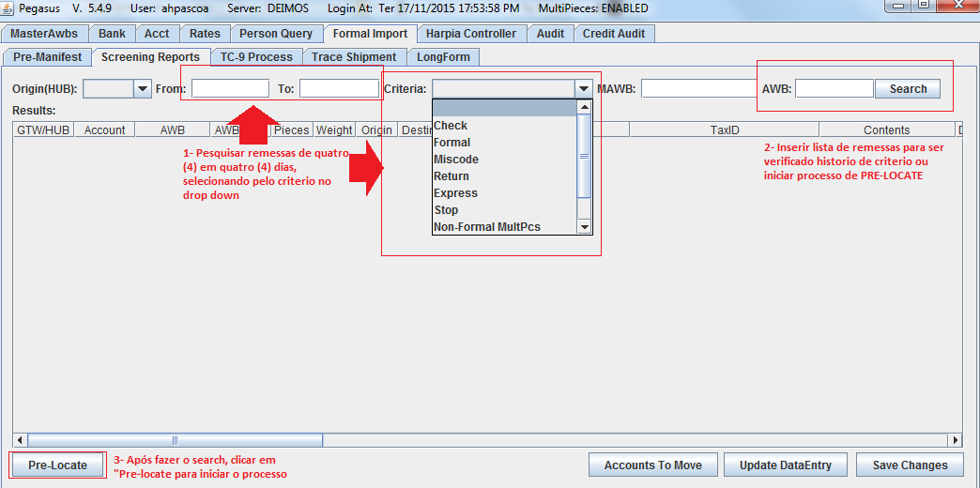Click the AWB column header
This screenshot has width=980, height=488.
(173, 130)
